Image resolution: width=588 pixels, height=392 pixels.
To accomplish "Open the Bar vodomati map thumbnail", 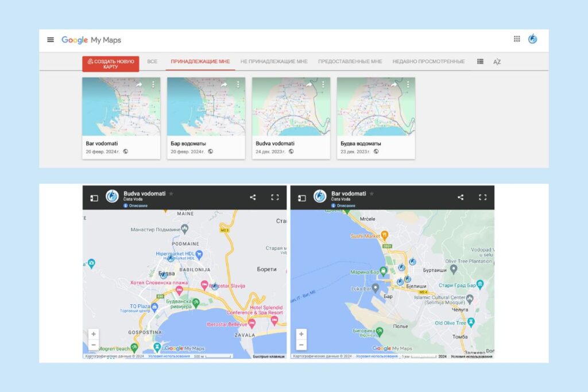I will point(121,106).
